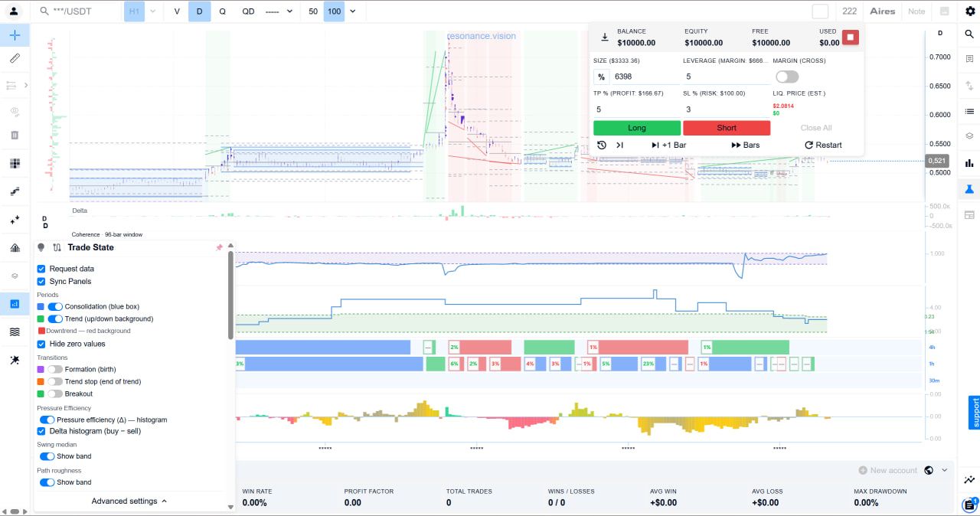Advance simulation with +1 Bar button

point(668,145)
